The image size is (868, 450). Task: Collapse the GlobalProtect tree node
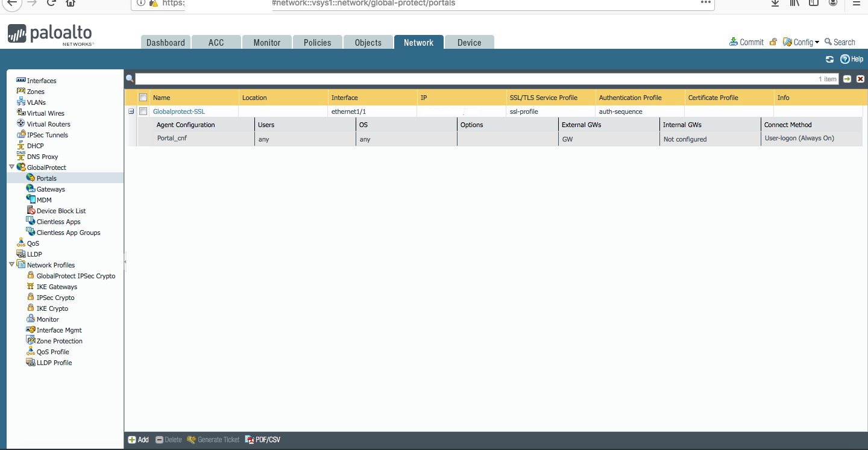[11, 167]
